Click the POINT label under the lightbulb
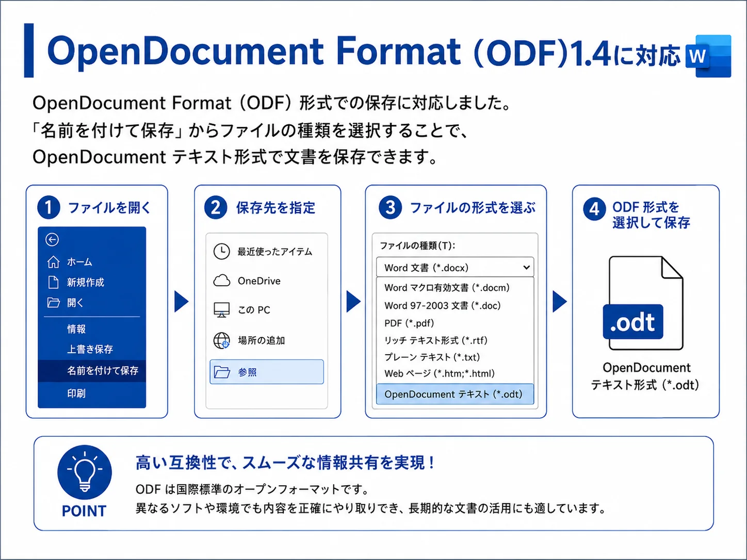 (x=84, y=510)
